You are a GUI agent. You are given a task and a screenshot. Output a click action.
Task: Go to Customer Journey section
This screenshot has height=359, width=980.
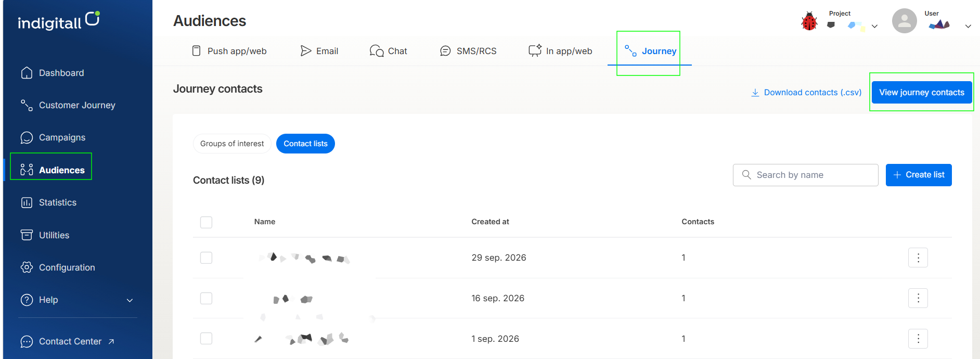[77, 105]
